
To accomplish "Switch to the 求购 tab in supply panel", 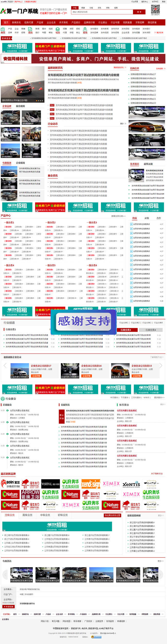I will (146, 218).
